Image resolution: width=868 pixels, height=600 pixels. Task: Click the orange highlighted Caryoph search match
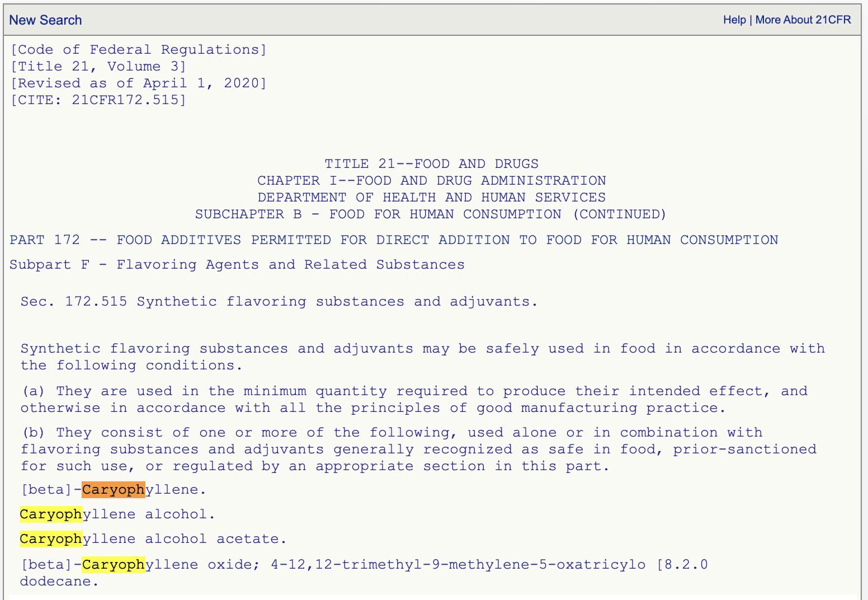(113, 490)
